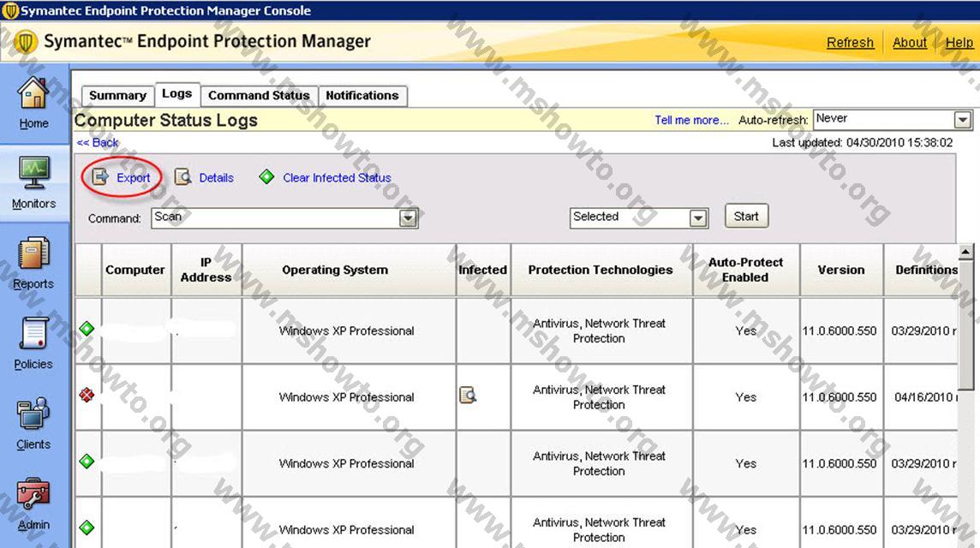Click the Symantec shield logo in header
The width and height of the screenshot is (980, 548).
click(25, 42)
